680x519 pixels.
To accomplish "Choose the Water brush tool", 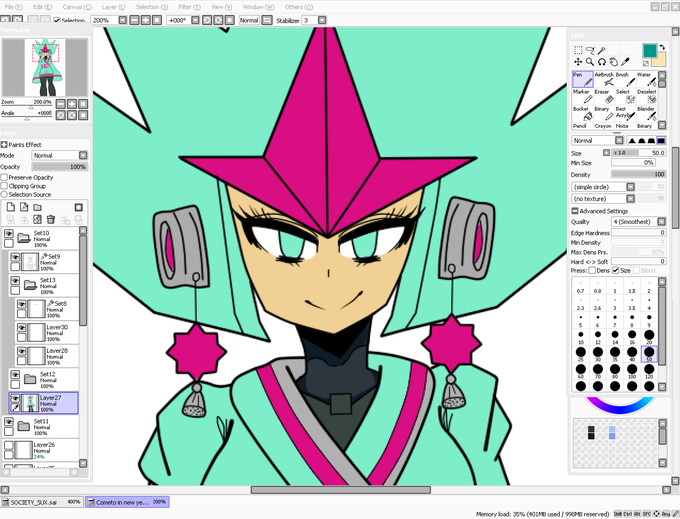I will coord(647,79).
